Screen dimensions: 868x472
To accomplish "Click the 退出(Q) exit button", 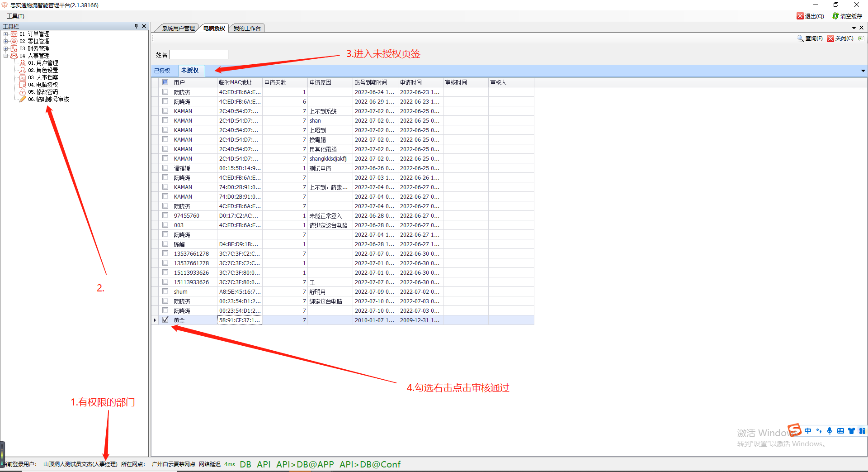I will 810,16.
